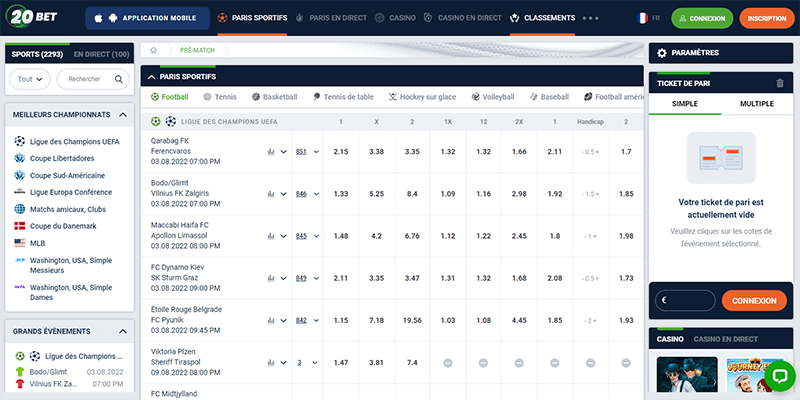The height and width of the screenshot is (400, 800).
Task: Collapse Meilleurs Championnats panel
Action: pyautogui.click(x=122, y=115)
